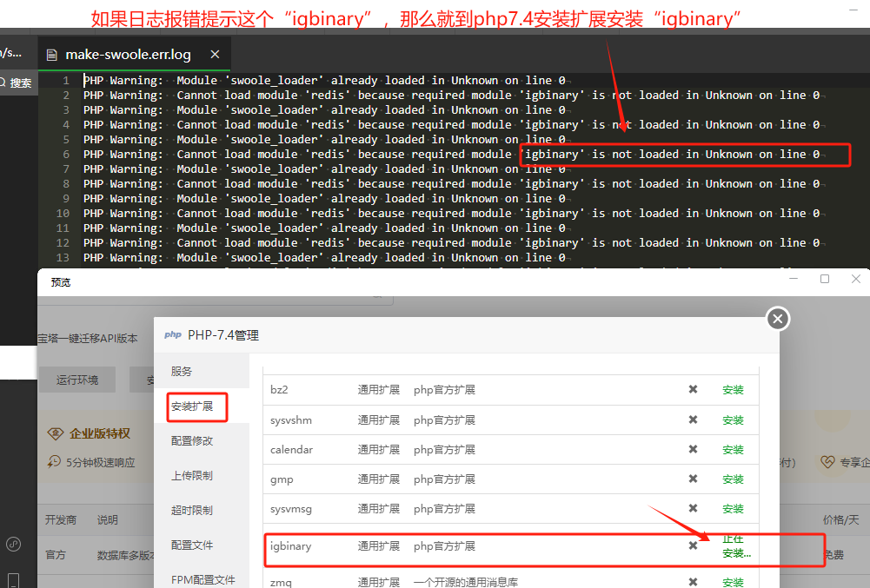Minimize the 预览 window
Viewport: 870px width, 588px height.
[794, 279]
